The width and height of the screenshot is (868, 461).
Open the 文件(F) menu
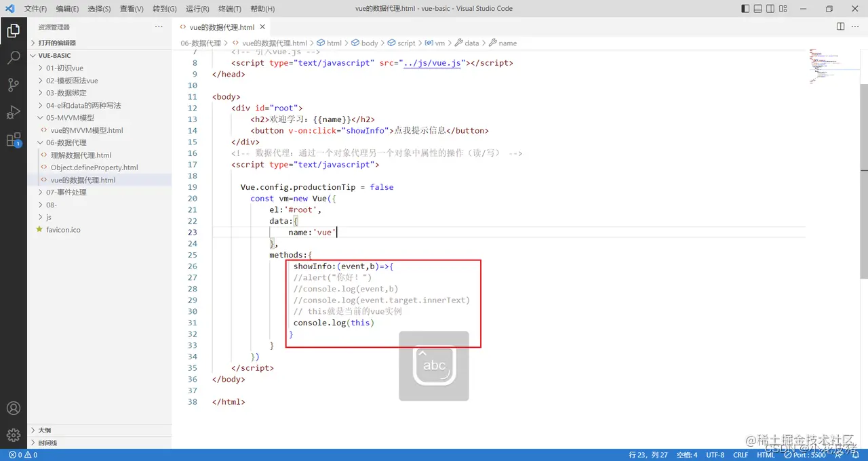pos(35,9)
